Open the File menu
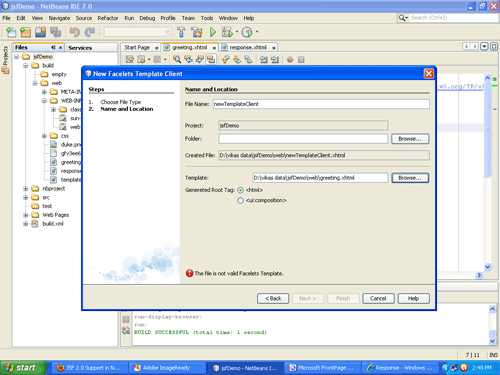The width and height of the screenshot is (500, 375). [x=7, y=18]
